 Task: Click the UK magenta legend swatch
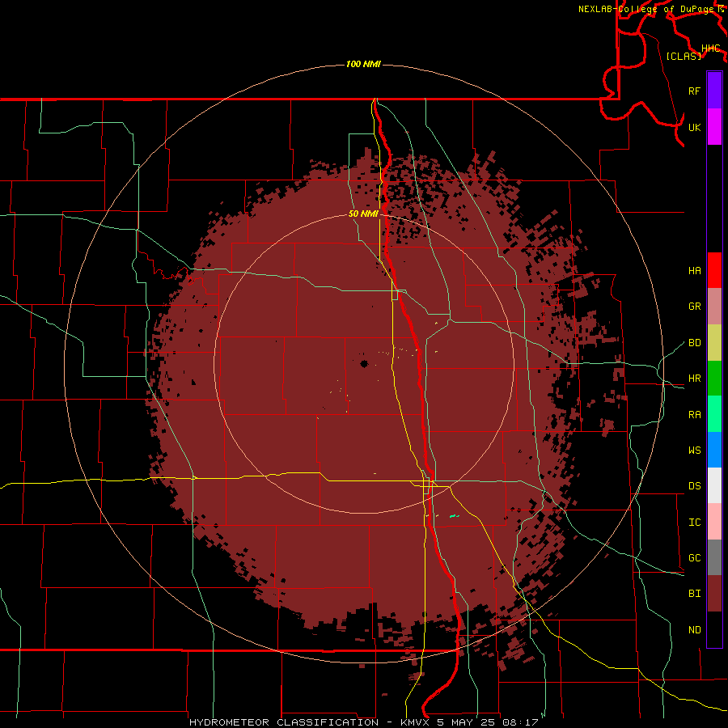[714, 127]
